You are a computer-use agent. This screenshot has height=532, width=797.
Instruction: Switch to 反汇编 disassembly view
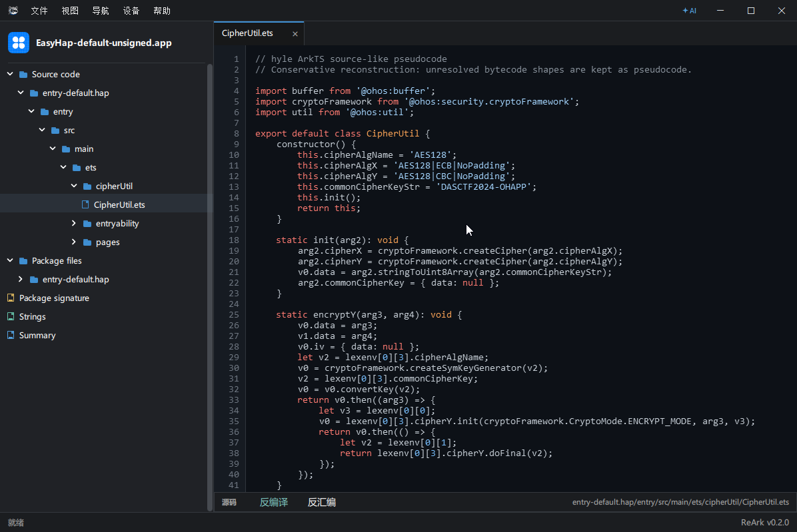[x=322, y=502]
